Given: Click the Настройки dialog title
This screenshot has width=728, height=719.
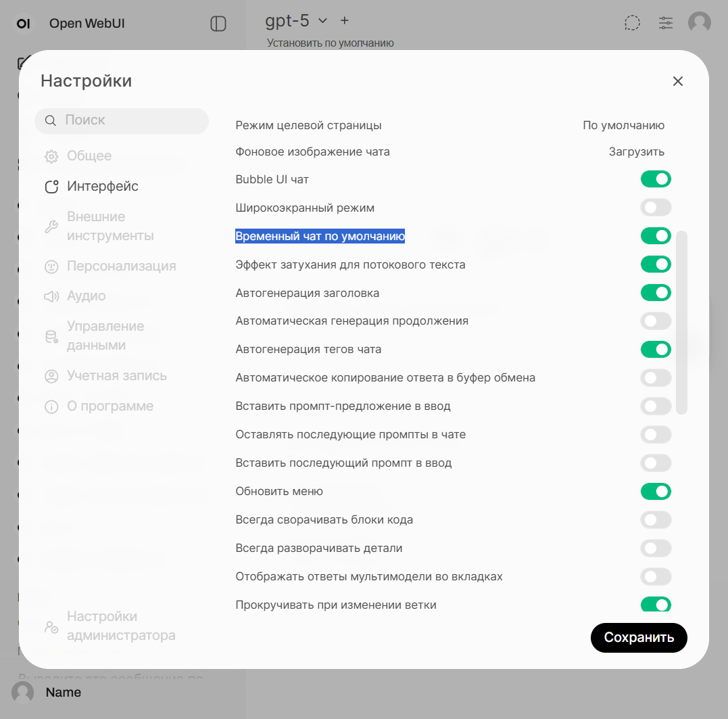Looking at the screenshot, I should pos(87,81).
